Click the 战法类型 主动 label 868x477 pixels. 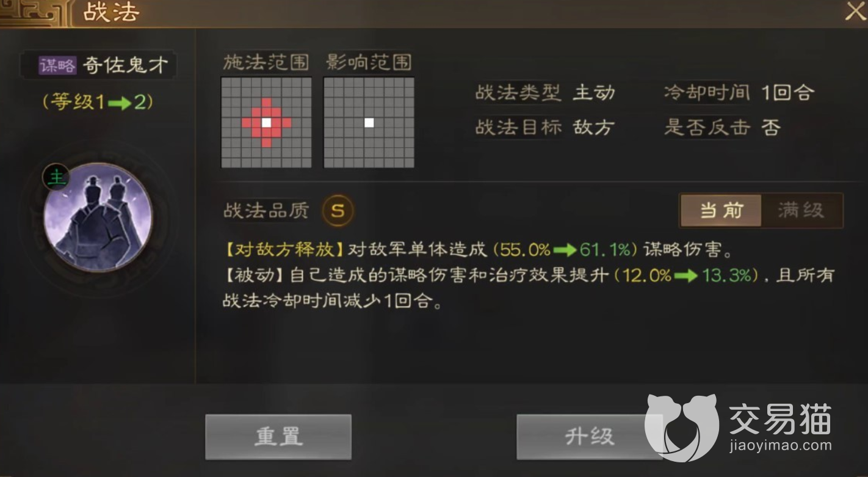pos(545,93)
